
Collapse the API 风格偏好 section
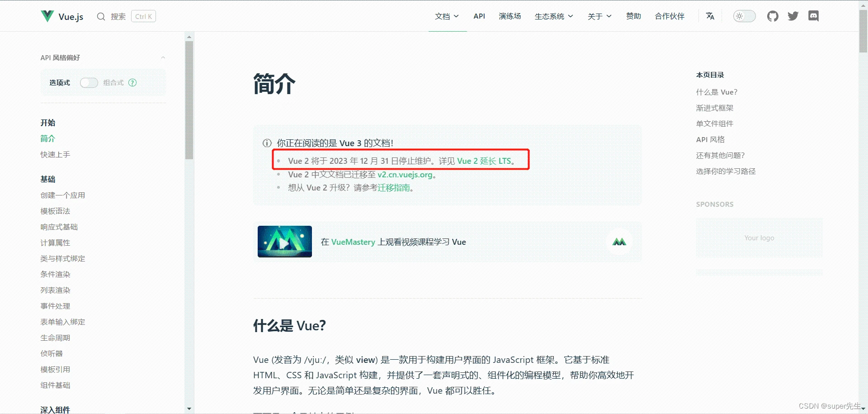point(163,57)
